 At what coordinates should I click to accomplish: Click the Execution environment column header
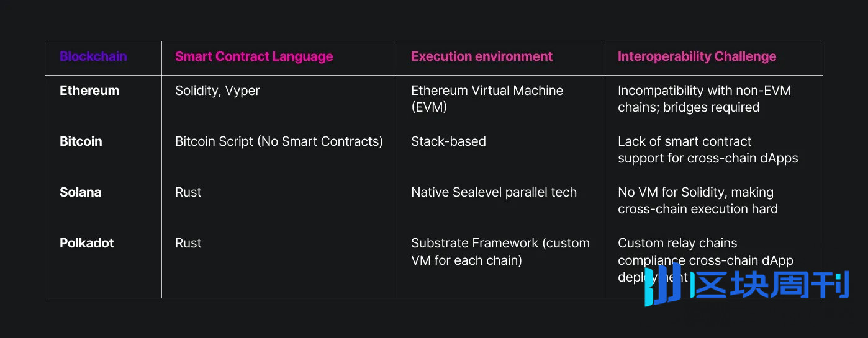point(482,56)
